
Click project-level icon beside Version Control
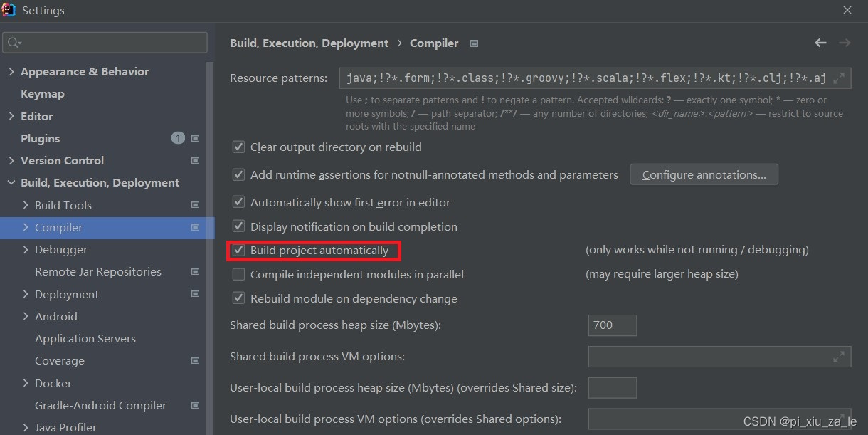196,160
